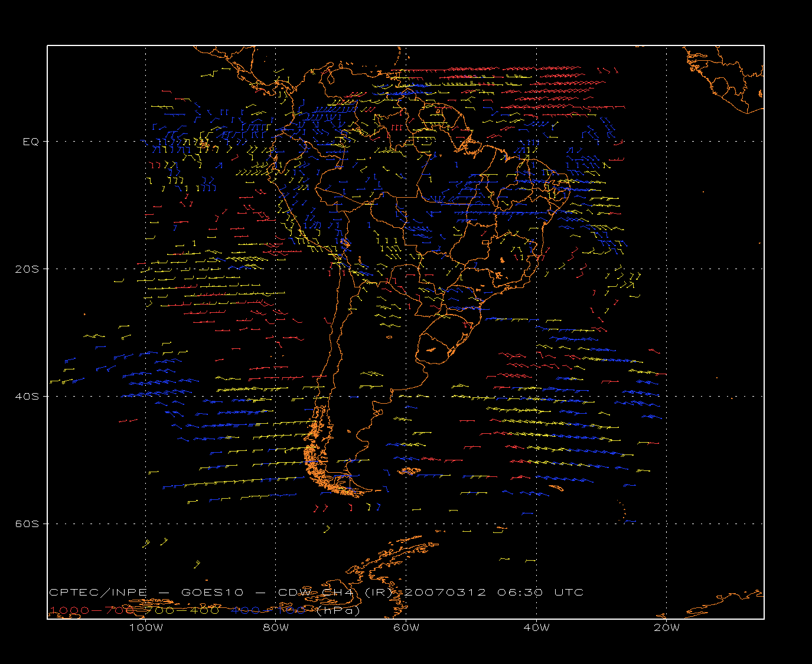This screenshot has width=812, height=664.
Task: Click the 40S latitude label
Action: [27, 397]
